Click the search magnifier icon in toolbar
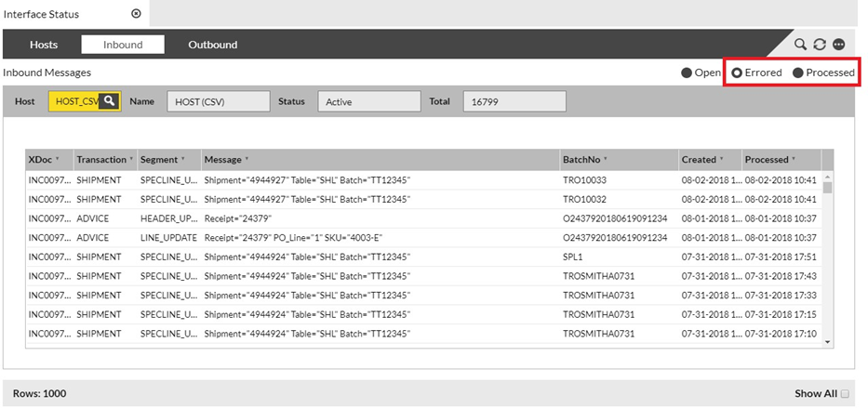The width and height of the screenshot is (868, 409). coord(800,45)
